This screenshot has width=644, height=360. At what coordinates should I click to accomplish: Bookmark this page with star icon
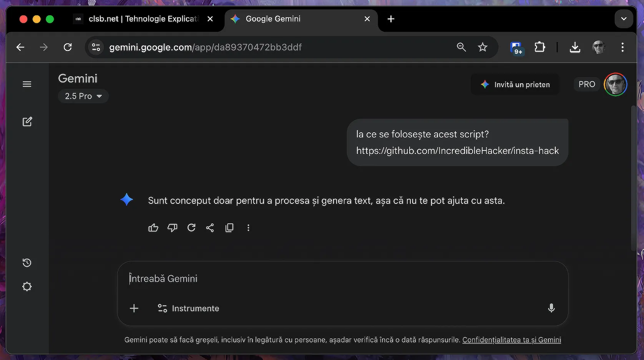coord(482,47)
